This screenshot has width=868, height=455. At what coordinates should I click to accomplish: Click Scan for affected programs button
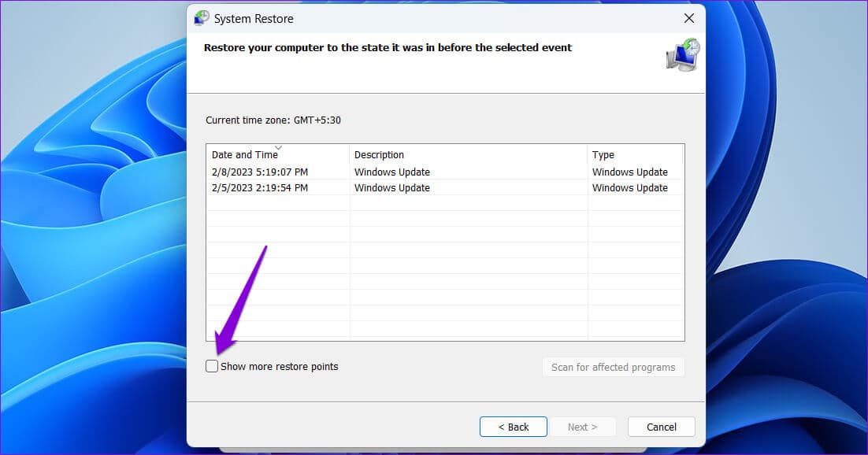(x=613, y=367)
